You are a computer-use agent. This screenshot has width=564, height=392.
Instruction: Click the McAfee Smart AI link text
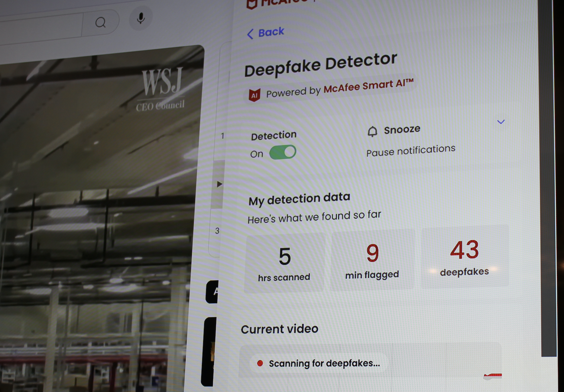(x=368, y=86)
